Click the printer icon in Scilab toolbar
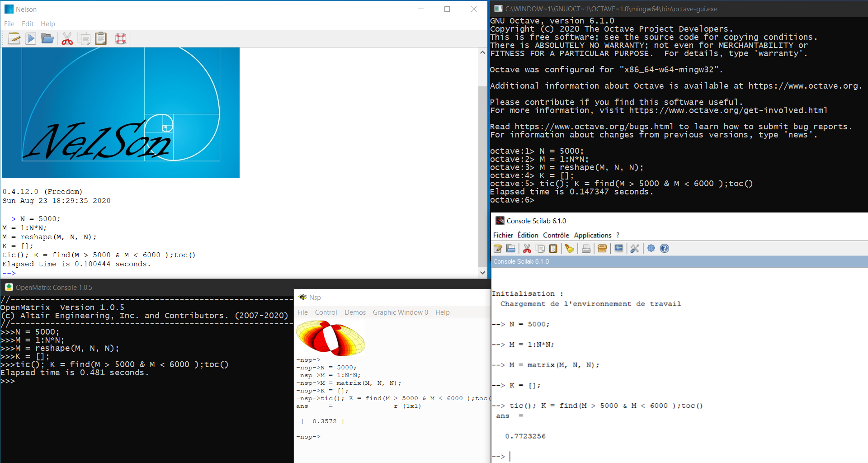The width and height of the screenshot is (868, 463). pos(586,248)
